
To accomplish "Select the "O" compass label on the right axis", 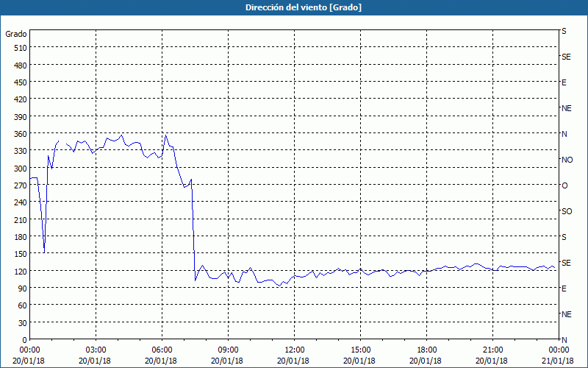I will [x=564, y=185].
